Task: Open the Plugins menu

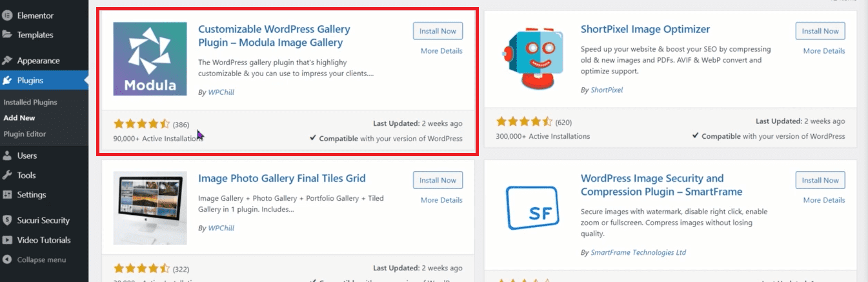Action: pos(30,81)
